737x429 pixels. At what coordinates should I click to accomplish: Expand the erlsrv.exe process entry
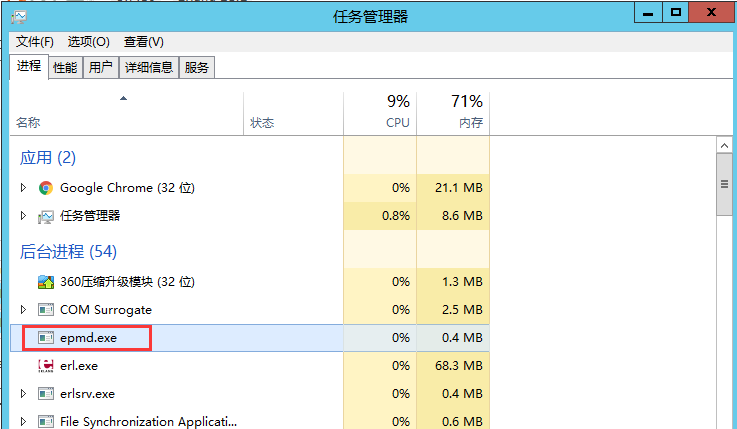pyautogui.click(x=24, y=394)
